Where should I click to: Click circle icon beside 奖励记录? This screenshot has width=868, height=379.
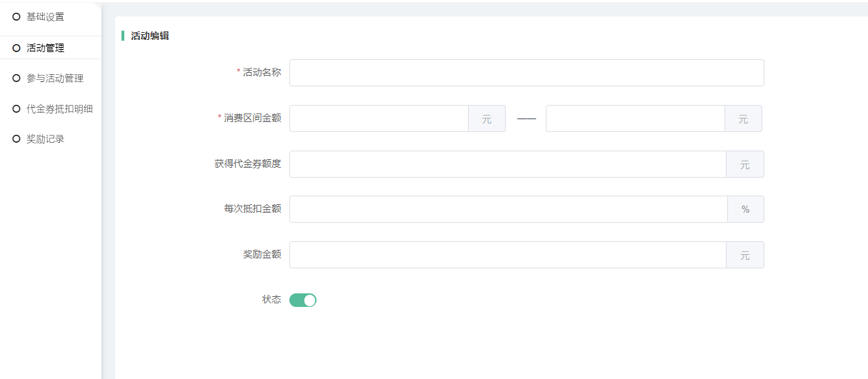pos(16,139)
